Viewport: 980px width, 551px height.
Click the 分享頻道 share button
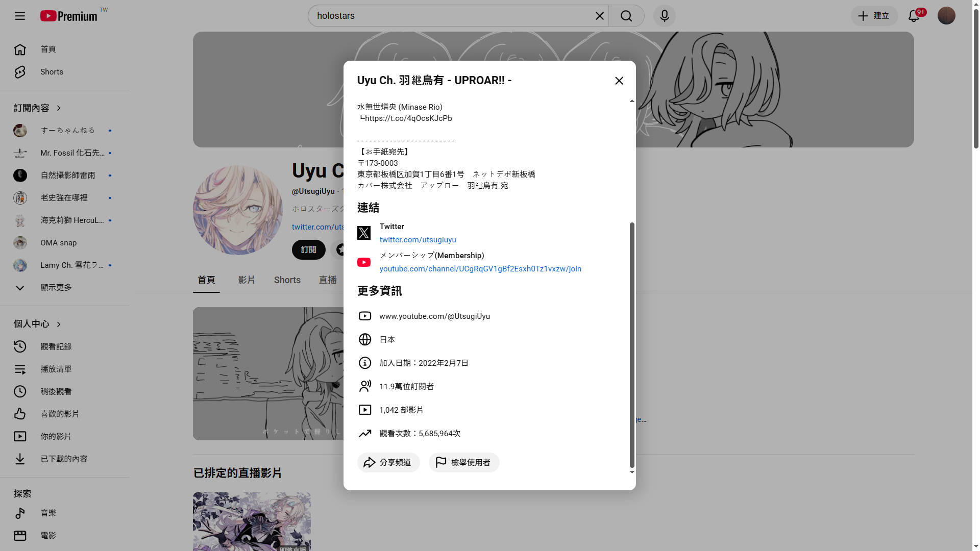[x=388, y=462]
